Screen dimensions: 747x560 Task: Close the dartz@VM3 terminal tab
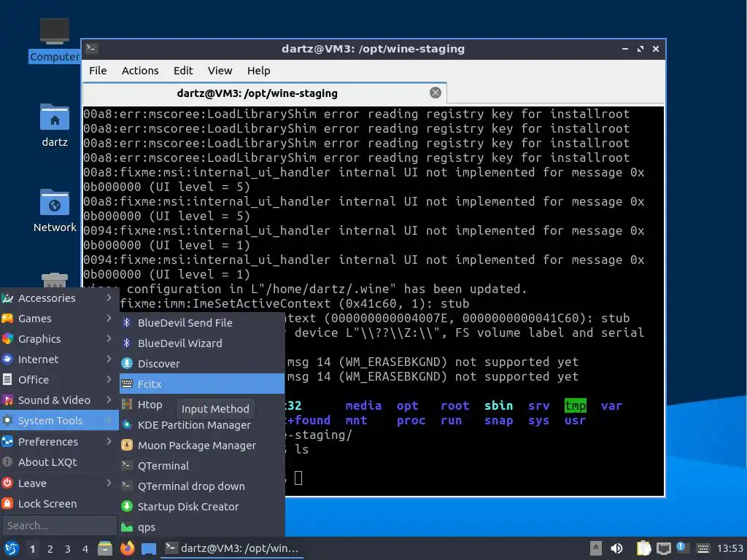point(435,93)
